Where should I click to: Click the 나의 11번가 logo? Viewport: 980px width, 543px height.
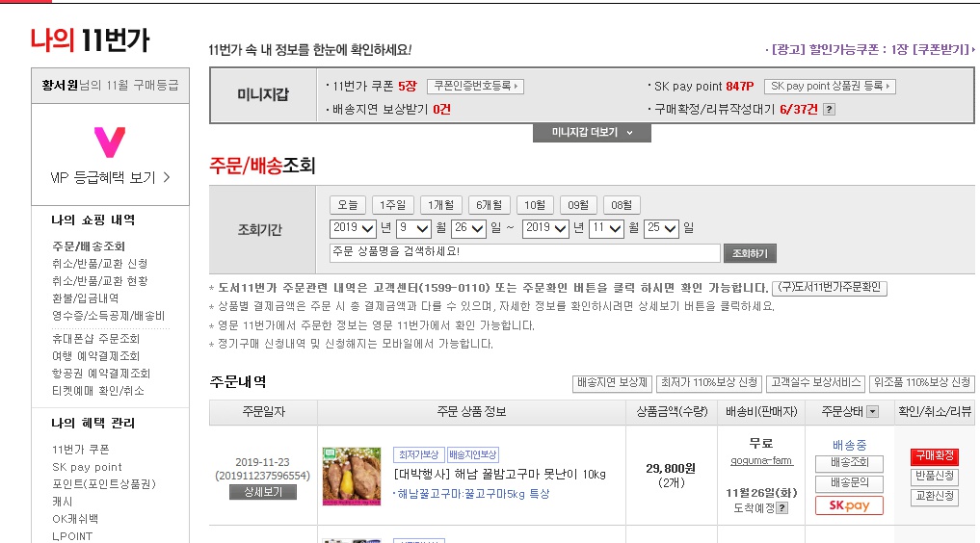(x=90, y=39)
